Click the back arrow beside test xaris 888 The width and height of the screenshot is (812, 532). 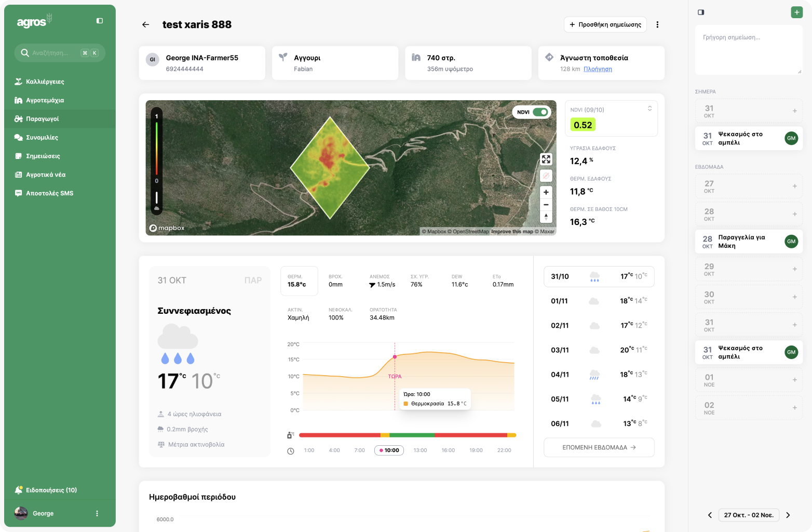tap(145, 24)
